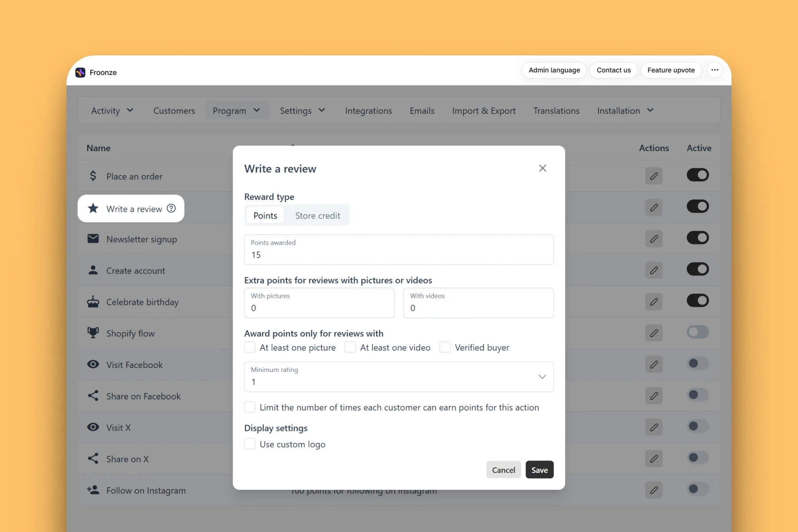798x532 pixels.
Task: Go to the Customers tab
Action: coord(174,111)
